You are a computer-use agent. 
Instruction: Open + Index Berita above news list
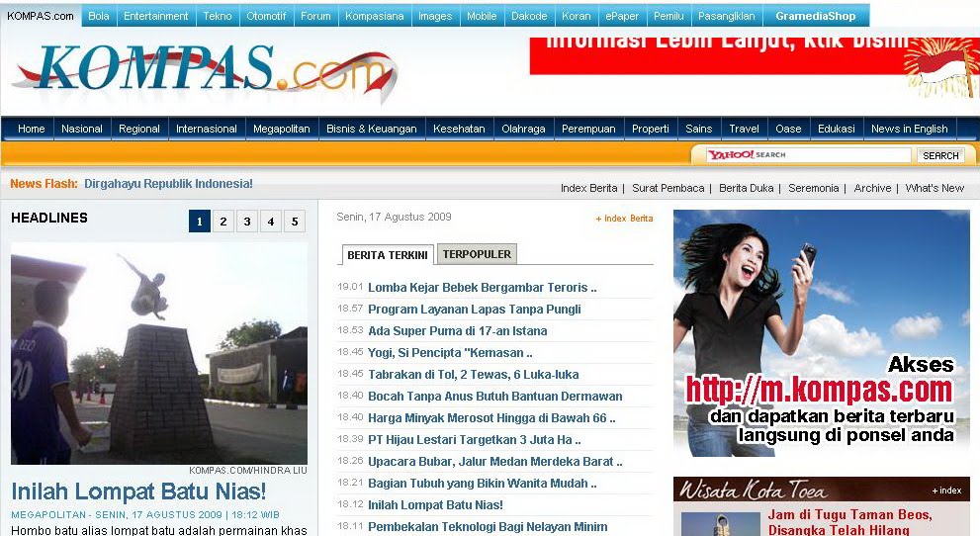pyautogui.click(x=624, y=219)
